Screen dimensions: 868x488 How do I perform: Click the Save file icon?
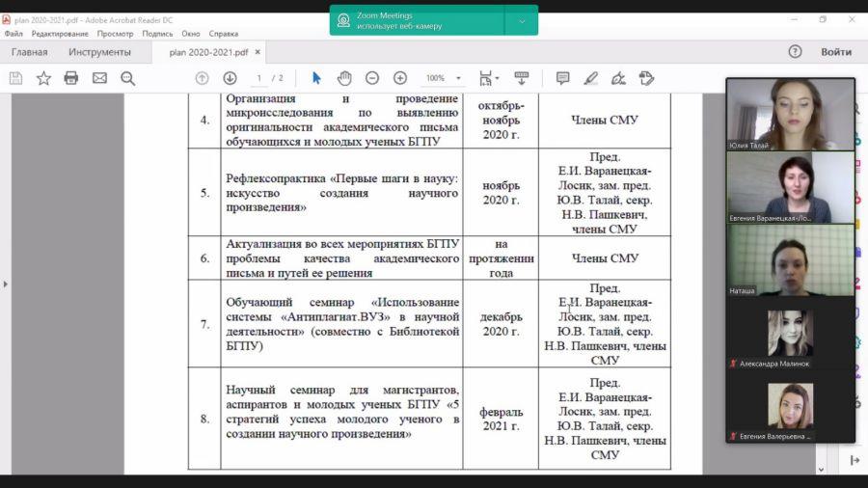tap(16, 78)
